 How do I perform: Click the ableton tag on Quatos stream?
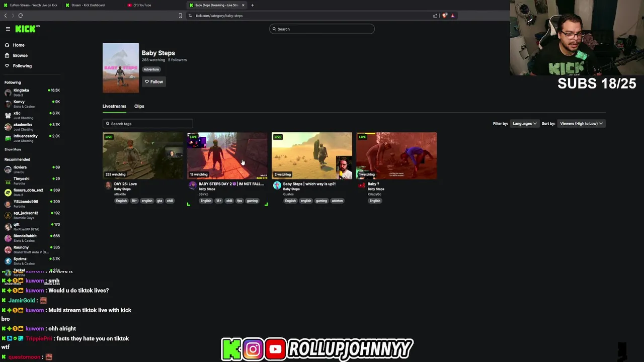pos(337,201)
